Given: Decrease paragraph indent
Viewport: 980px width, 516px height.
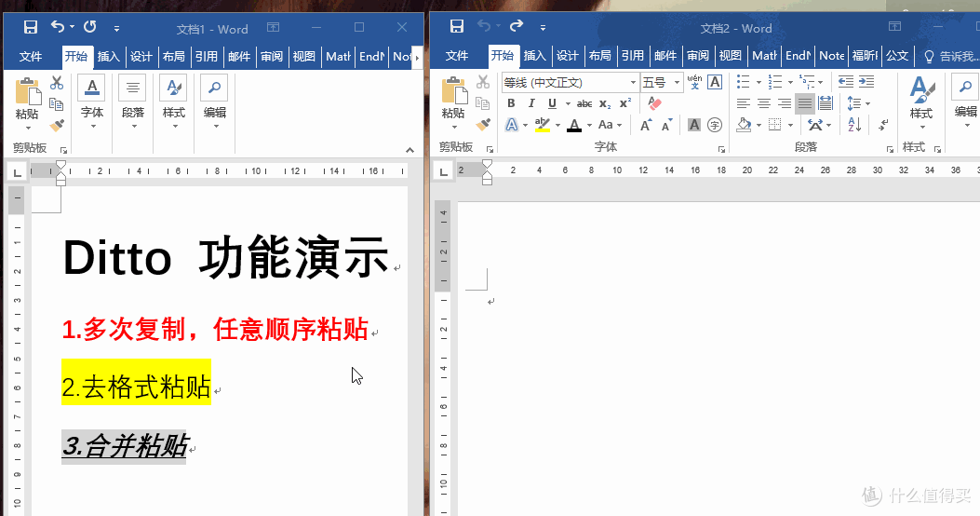Looking at the screenshot, I should pyautogui.click(x=846, y=82).
